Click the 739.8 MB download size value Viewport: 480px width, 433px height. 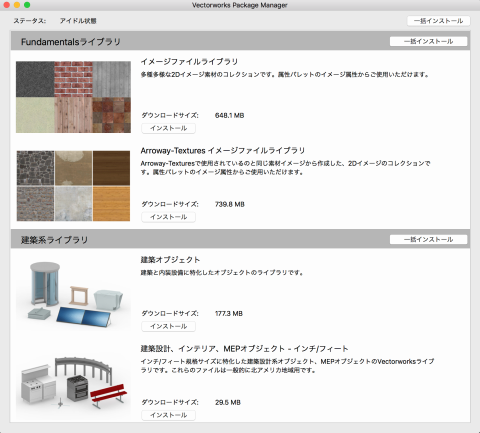230,204
